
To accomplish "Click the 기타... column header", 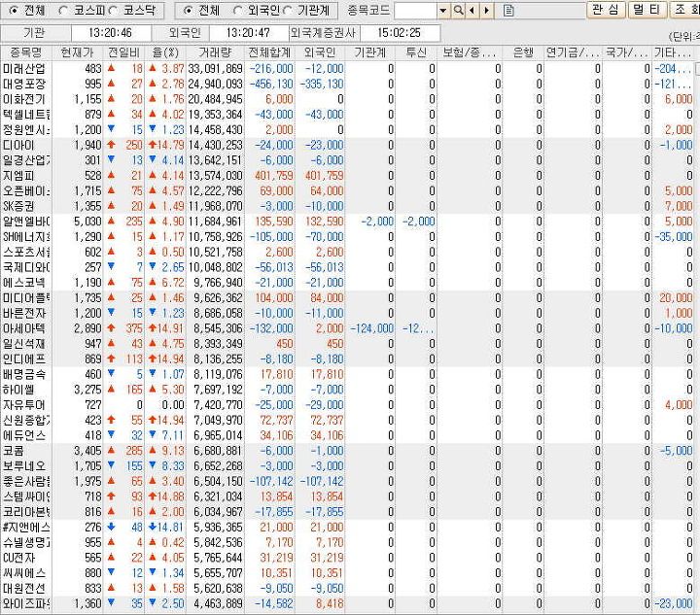I will click(673, 52).
